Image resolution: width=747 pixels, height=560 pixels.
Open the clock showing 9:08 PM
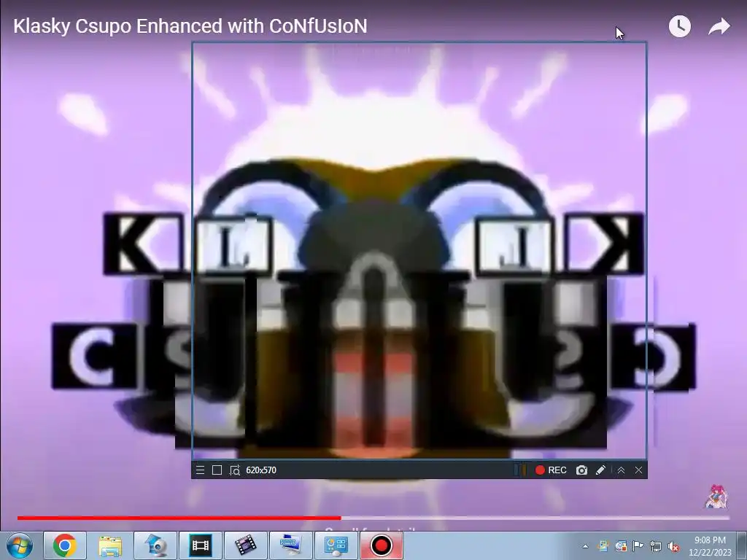coord(710,546)
